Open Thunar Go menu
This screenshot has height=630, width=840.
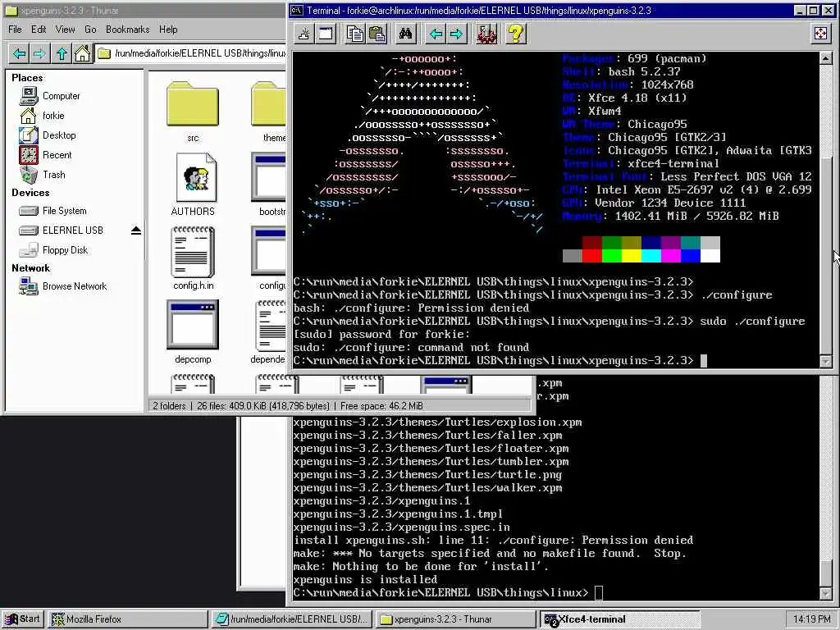[x=90, y=30]
